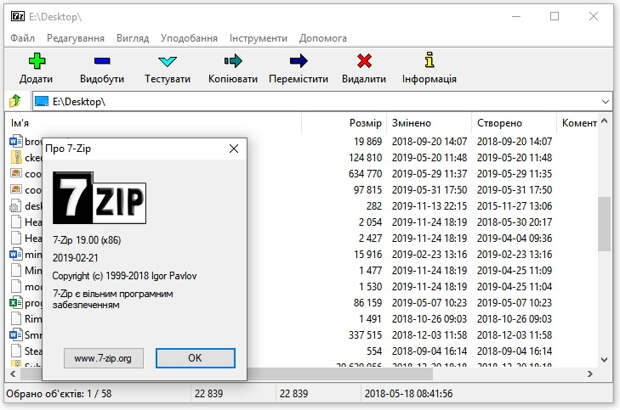Click the blue Видобути minus icon
The image size is (620, 410).
(x=102, y=61)
